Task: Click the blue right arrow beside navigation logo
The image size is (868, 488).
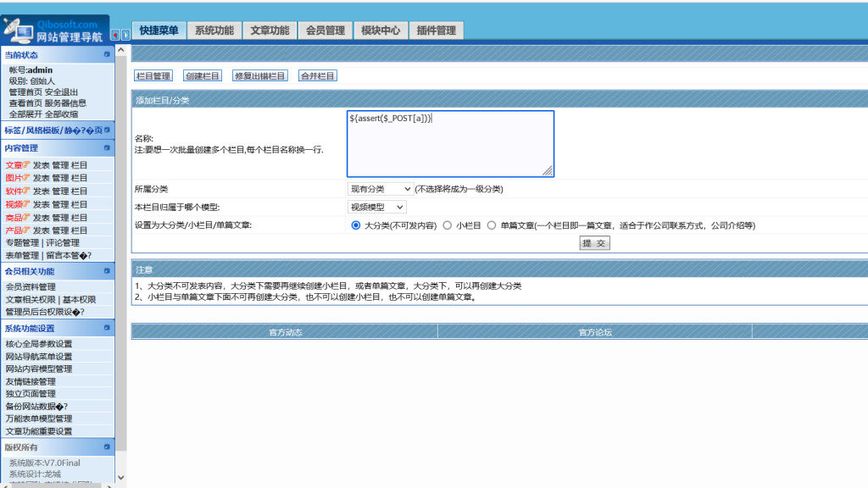Action: pos(125,35)
